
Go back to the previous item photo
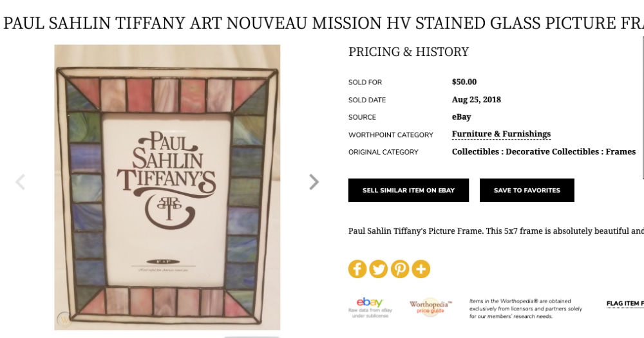pos(21,182)
